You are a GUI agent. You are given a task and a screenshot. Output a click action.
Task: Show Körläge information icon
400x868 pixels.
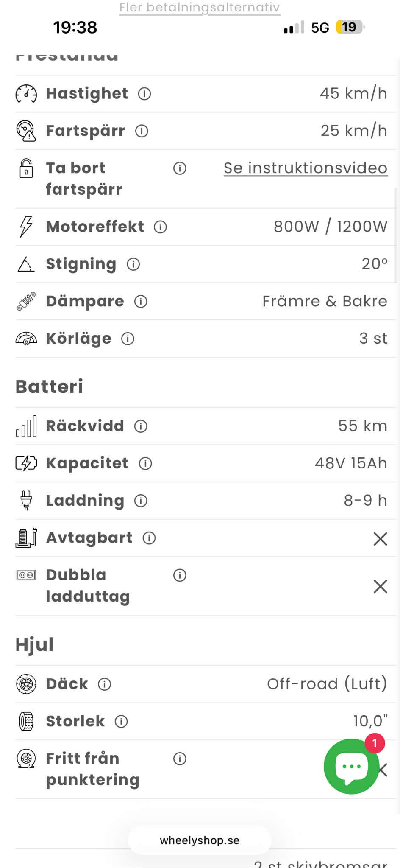tap(128, 339)
